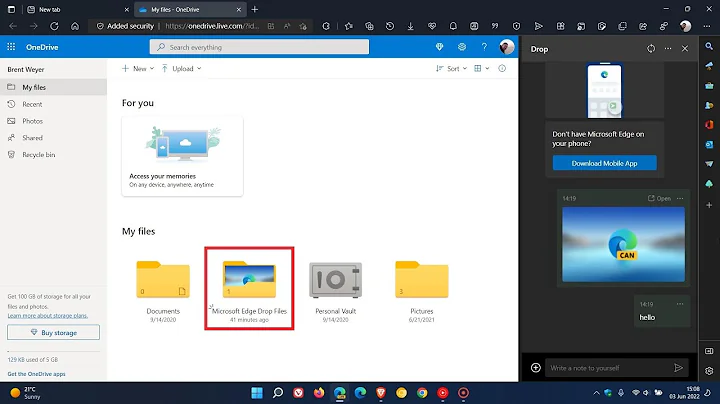Follow Get the OneDrive apps link

click(x=36, y=374)
